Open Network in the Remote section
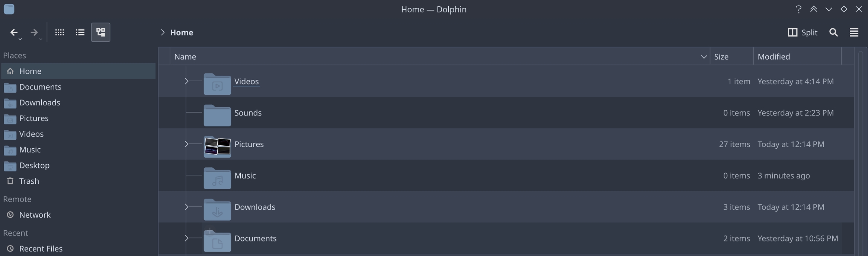Viewport: 868px width, 256px height. (x=35, y=215)
